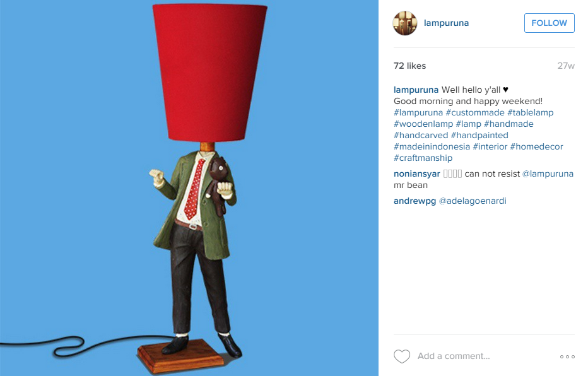Follow the lampuruna account
The height and width of the screenshot is (376, 588).
coord(549,23)
